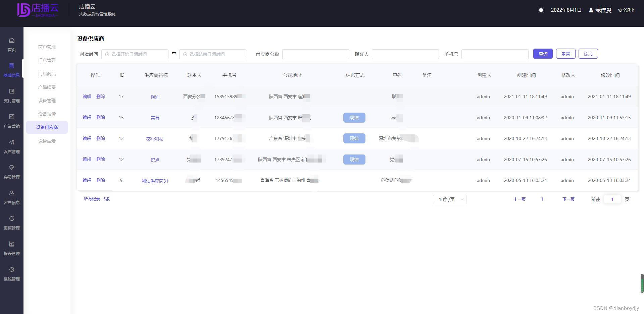
Task: Open the start date picker 选择开始日期时间
Action: coord(135,54)
